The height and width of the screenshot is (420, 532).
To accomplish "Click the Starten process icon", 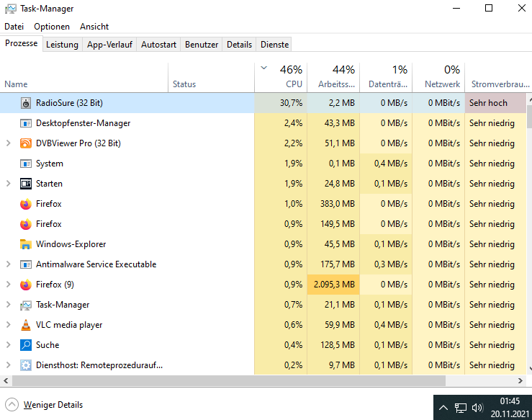I will pyautogui.click(x=26, y=184).
